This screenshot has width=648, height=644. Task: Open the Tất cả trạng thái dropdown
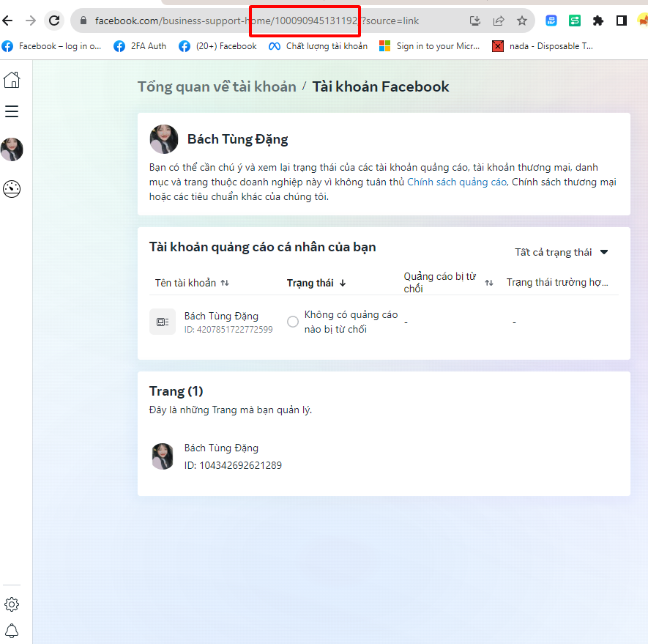pyautogui.click(x=561, y=252)
